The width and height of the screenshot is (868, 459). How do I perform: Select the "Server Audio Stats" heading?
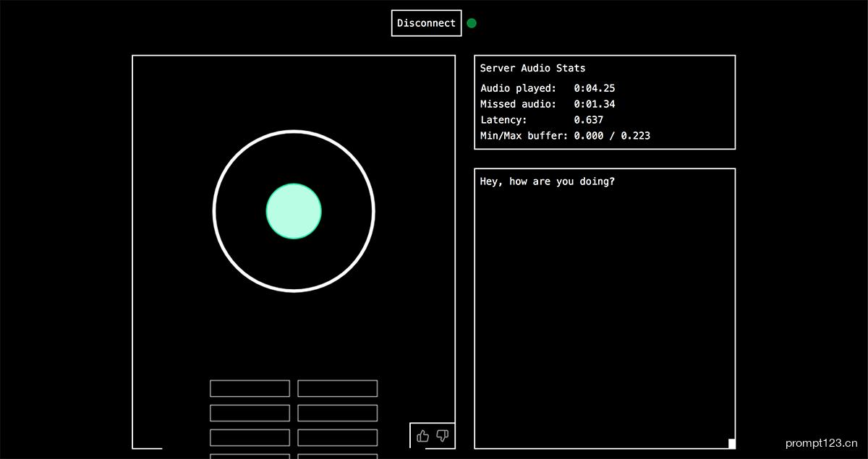533,68
